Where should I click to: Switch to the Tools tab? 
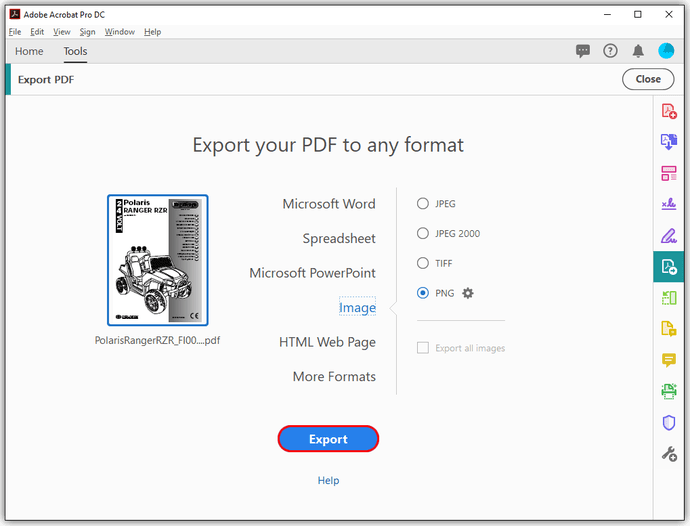point(75,51)
